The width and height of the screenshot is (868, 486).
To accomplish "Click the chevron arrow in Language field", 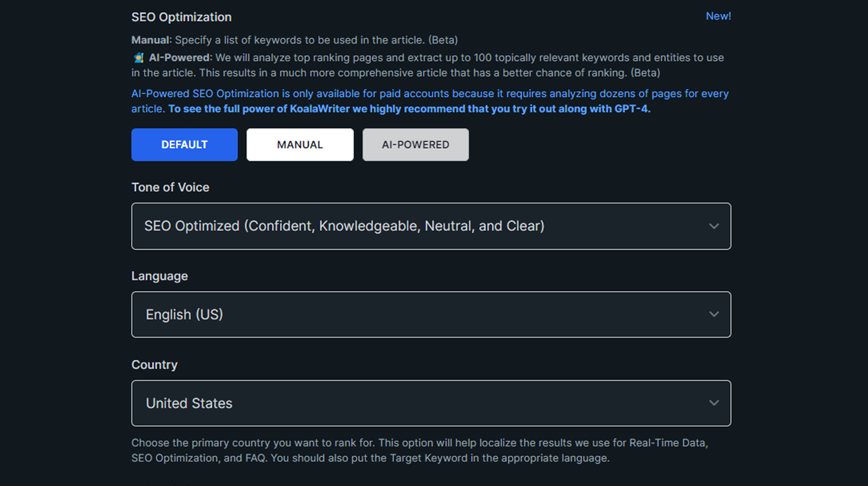I will tap(714, 314).
